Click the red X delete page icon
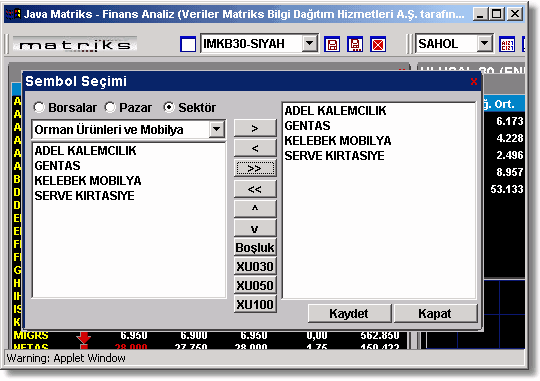This screenshot has height=381, width=540. (x=378, y=44)
